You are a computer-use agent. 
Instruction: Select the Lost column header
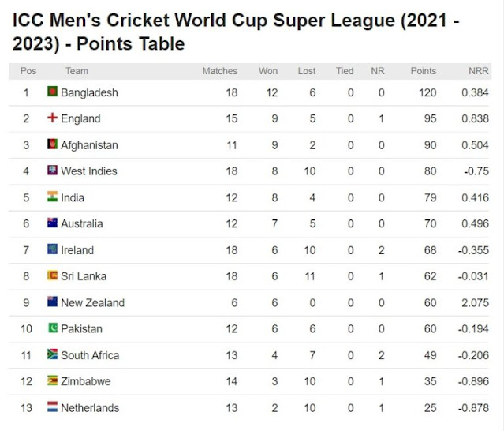pyautogui.click(x=307, y=71)
